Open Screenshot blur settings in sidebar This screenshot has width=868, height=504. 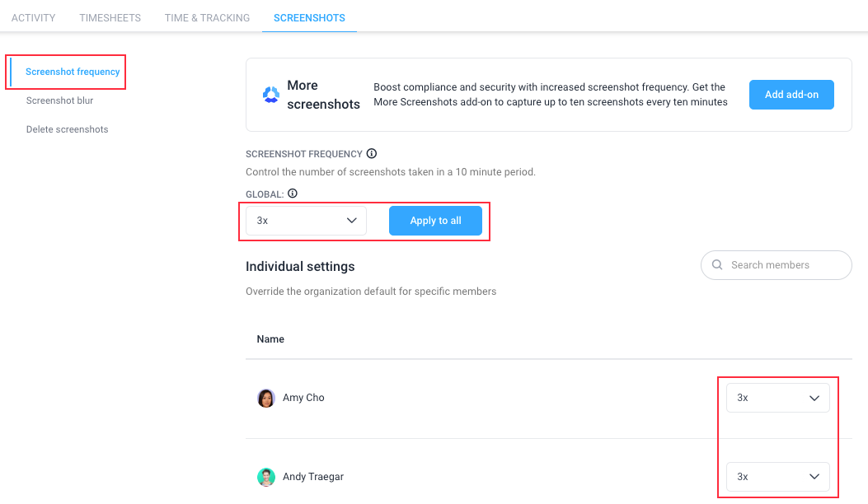click(x=60, y=100)
